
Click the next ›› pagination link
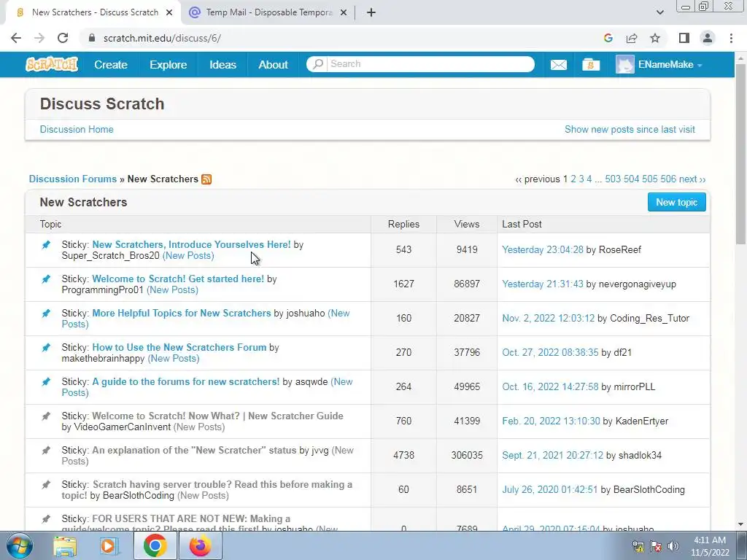[x=692, y=179]
